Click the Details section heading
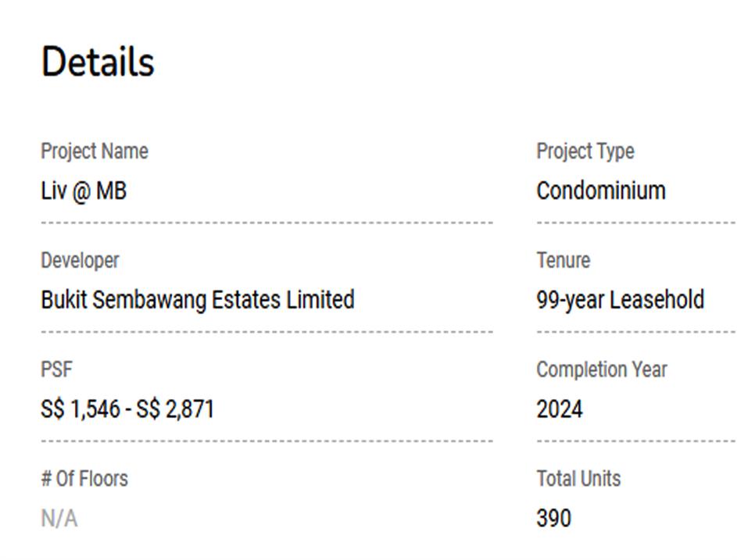The height and width of the screenshot is (560, 737). 98,62
